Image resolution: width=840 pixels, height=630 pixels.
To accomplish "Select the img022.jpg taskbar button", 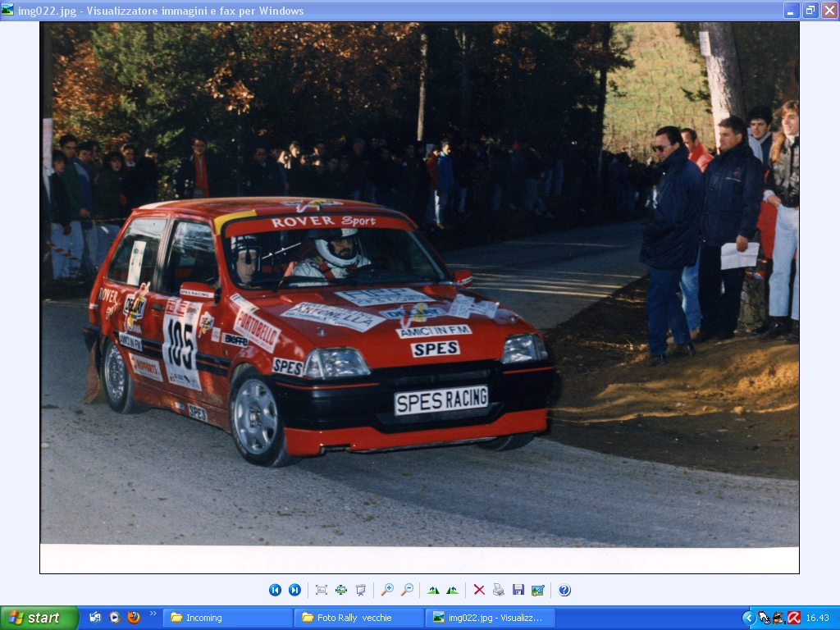I will tap(491, 618).
